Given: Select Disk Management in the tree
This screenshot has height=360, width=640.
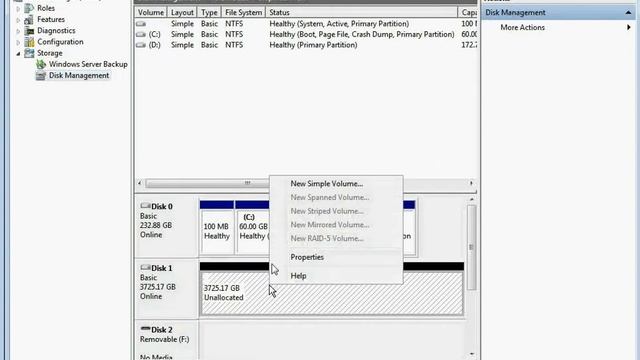Looking at the screenshot, I should pos(79,76).
